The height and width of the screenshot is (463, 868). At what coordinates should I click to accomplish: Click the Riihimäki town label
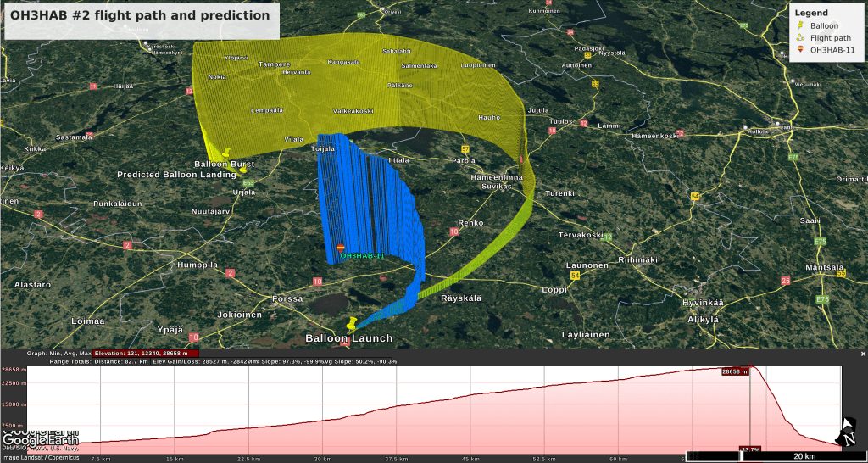tap(637, 259)
